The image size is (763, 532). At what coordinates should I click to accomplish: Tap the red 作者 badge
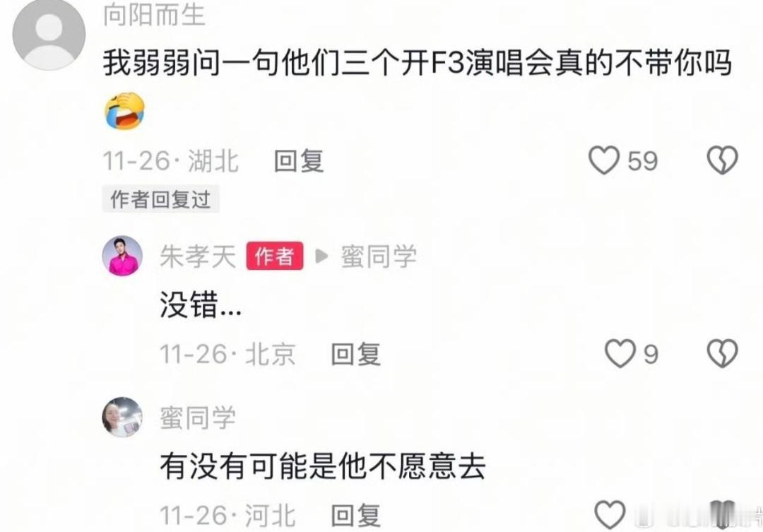[x=274, y=256]
